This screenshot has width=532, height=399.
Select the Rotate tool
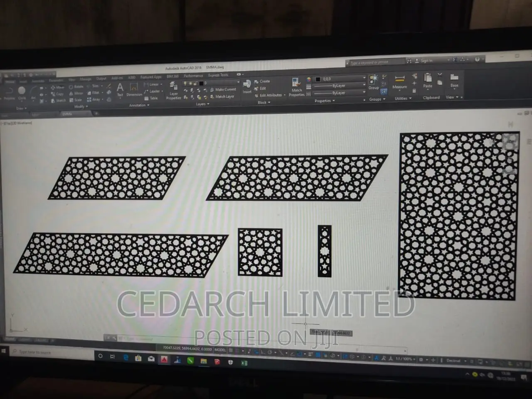pyautogui.click(x=76, y=86)
